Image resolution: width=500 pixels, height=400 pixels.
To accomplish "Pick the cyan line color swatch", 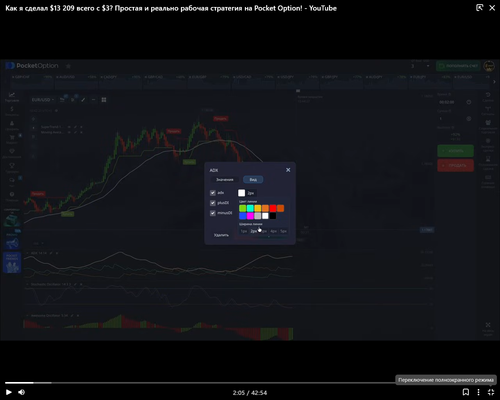I will click(x=250, y=208).
